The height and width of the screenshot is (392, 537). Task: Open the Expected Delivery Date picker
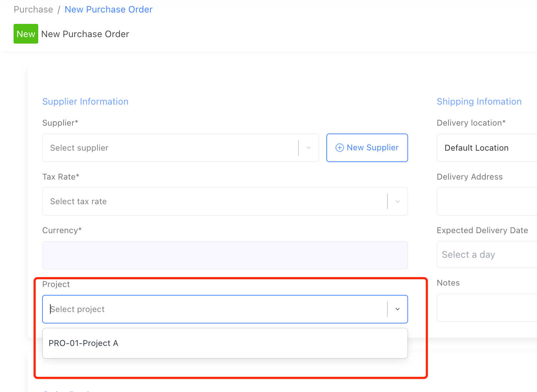[x=486, y=255]
